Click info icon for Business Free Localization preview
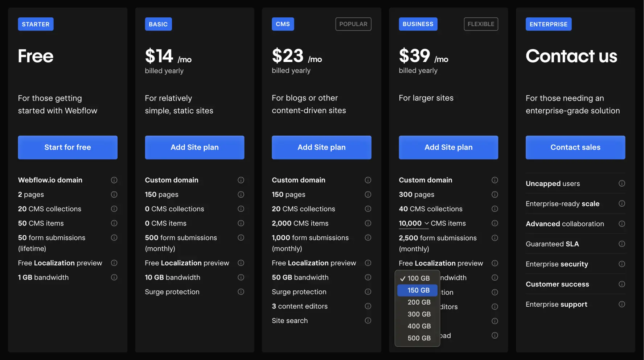 pos(495,263)
